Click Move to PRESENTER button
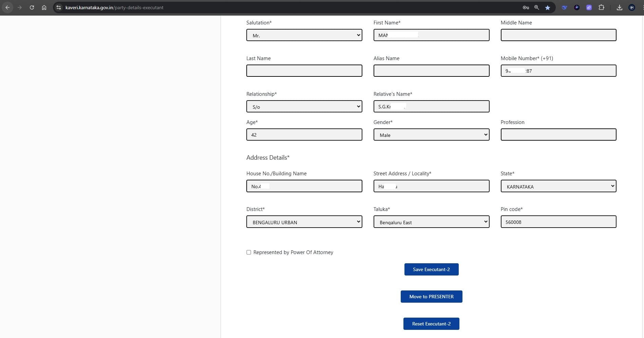 431,297
